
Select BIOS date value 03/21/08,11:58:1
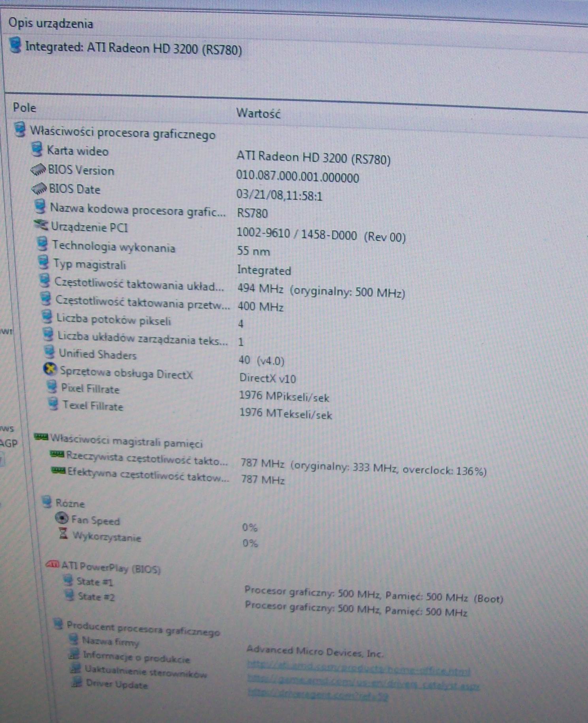(280, 195)
